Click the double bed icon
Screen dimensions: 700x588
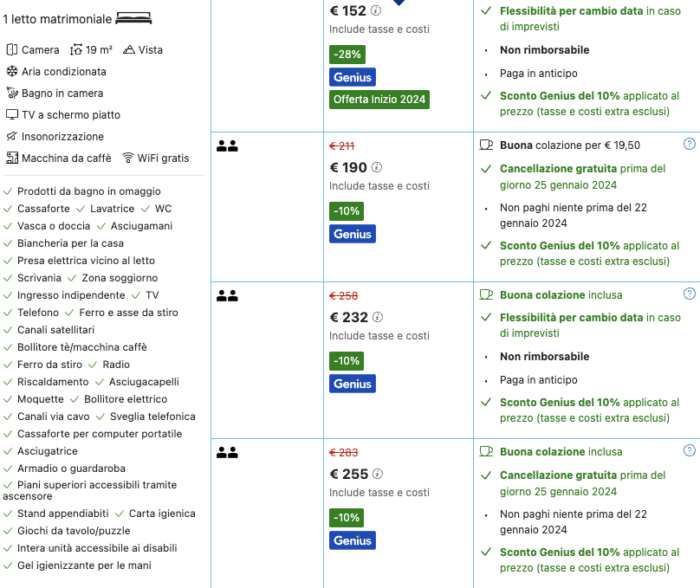[133, 18]
